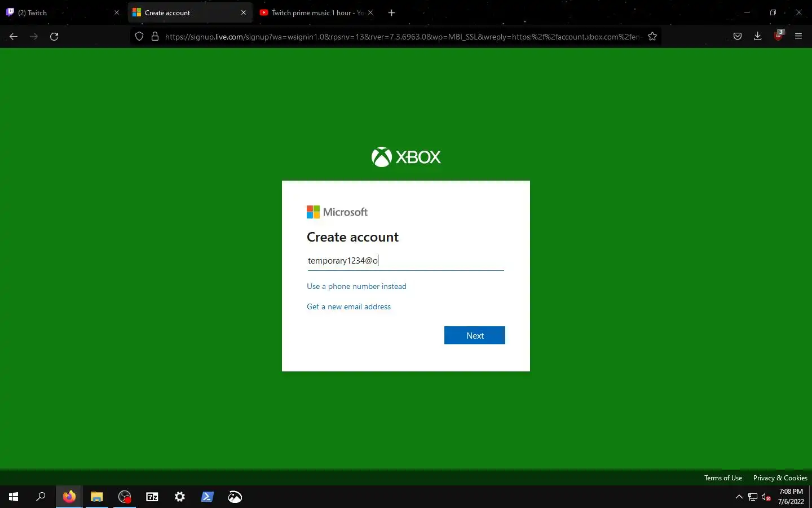
Task: Open the 7-Zip taskbar icon
Action: point(152,497)
